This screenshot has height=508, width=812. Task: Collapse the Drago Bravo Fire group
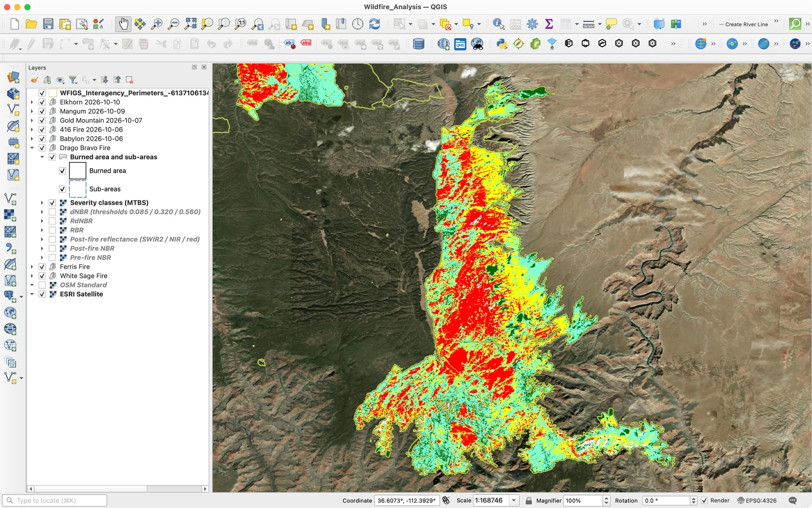tap(32, 148)
